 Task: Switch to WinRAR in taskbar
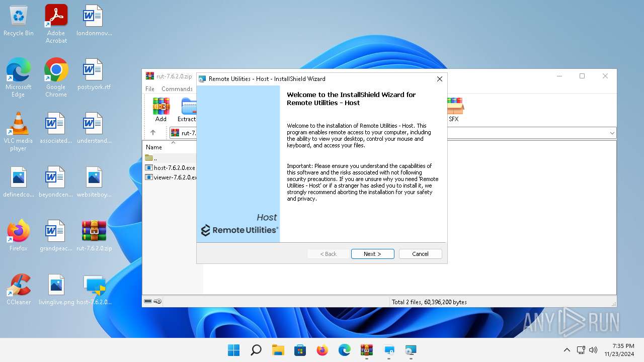pyautogui.click(x=367, y=350)
